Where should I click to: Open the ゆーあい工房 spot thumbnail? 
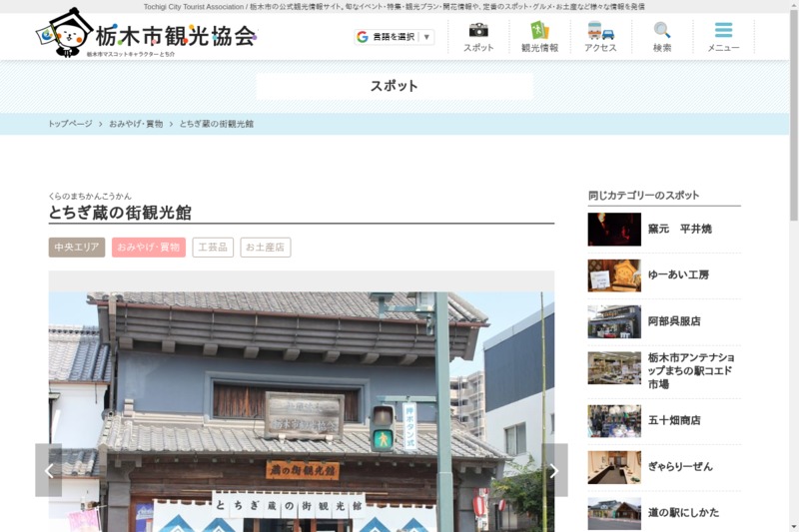point(614,275)
